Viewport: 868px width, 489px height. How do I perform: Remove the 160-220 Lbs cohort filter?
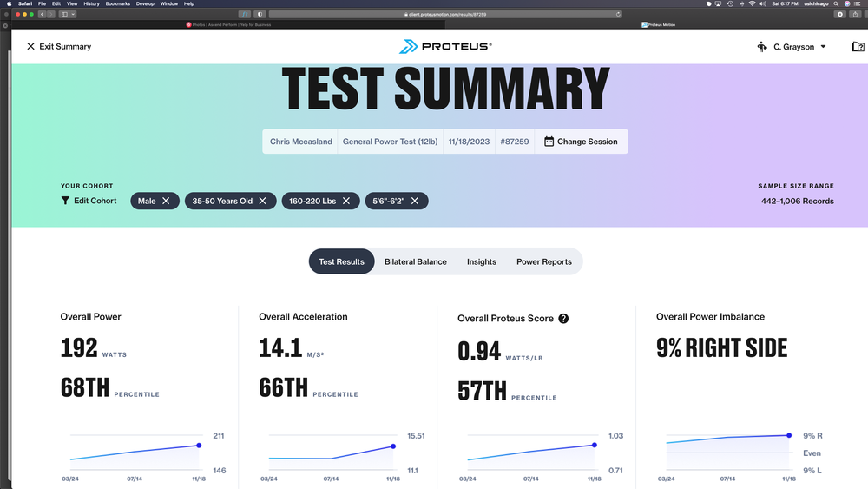[346, 201]
